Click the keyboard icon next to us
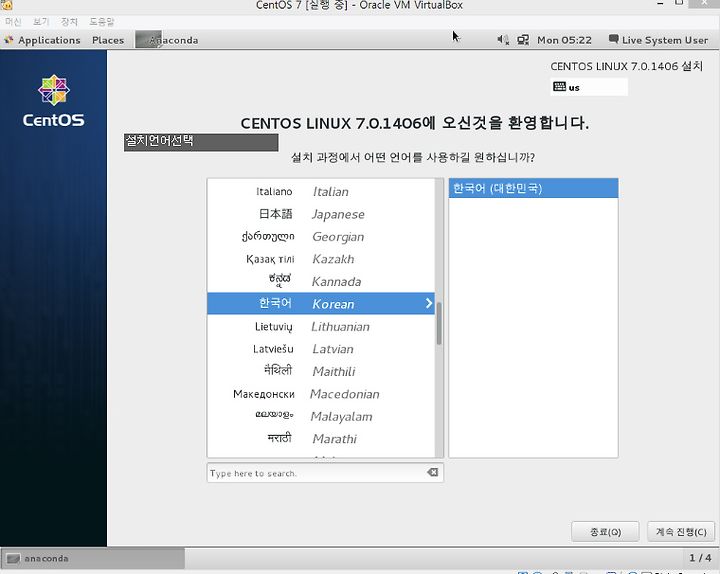720x574 pixels. (559, 86)
